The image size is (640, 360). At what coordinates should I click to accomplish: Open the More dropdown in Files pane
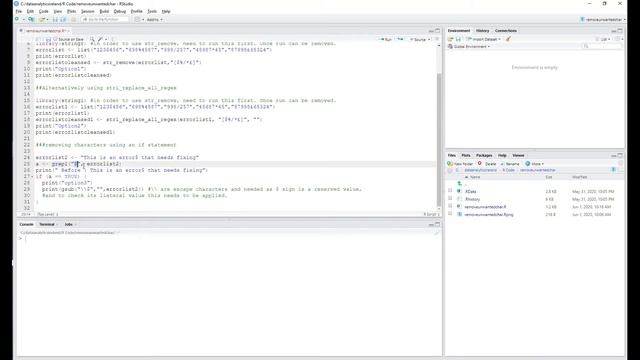pos(534,164)
